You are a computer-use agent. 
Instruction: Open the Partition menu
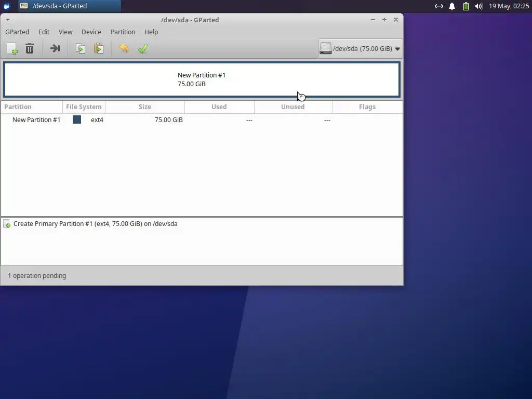(123, 32)
